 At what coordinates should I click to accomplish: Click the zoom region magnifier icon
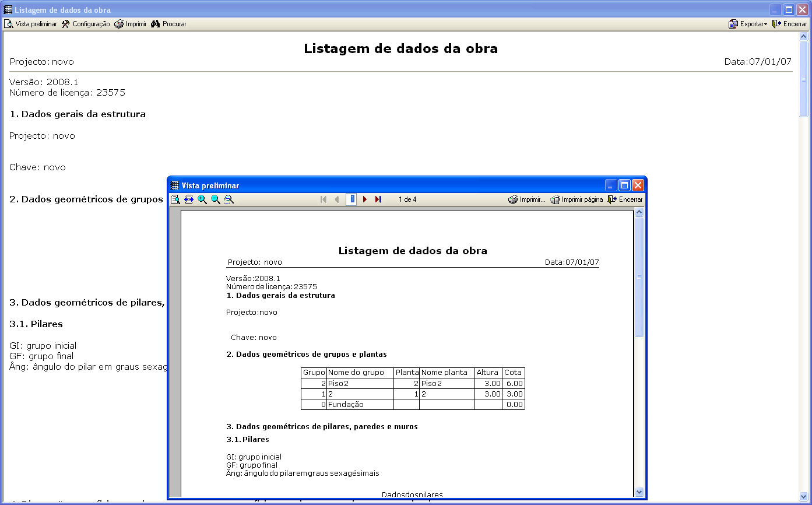(229, 199)
